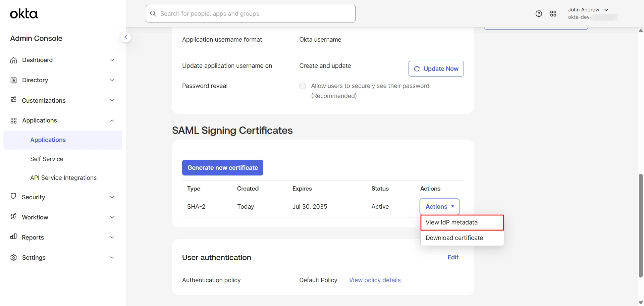The width and height of the screenshot is (644, 306).
Task: Click the Directory label in sidebar
Action: coord(35,80)
